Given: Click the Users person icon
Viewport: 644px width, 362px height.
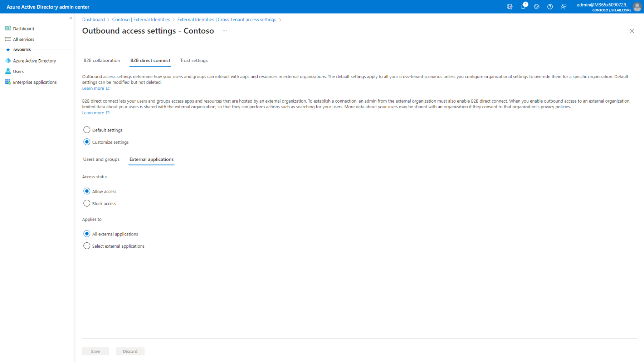Looking at the screenshot, I should click(x=8, y=71).
